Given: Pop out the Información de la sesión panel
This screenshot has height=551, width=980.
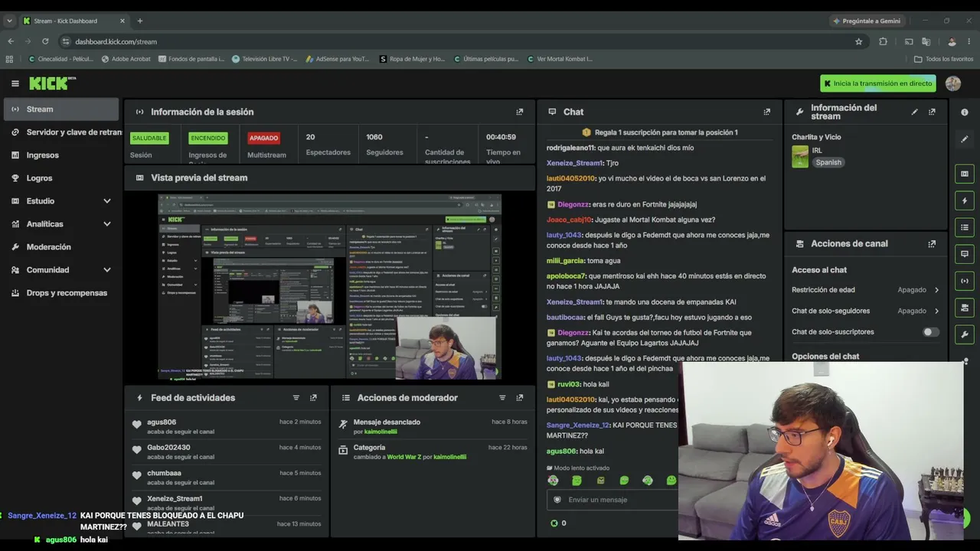Looking at the screenshot, I should 520,112.
